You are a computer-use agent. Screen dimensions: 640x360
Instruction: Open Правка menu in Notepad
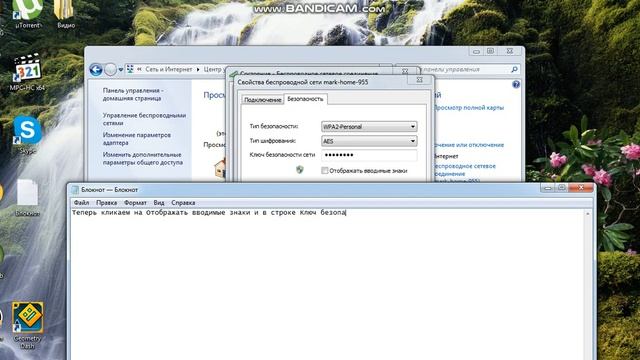107,203
